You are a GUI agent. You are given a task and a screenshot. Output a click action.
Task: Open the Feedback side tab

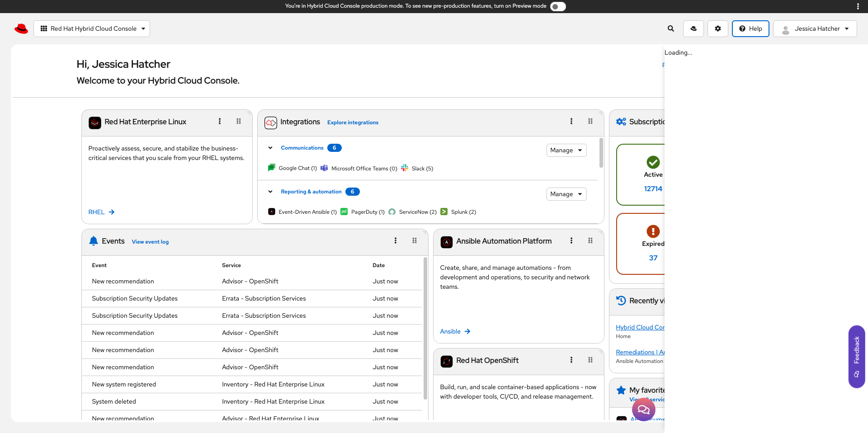[857, 356]
